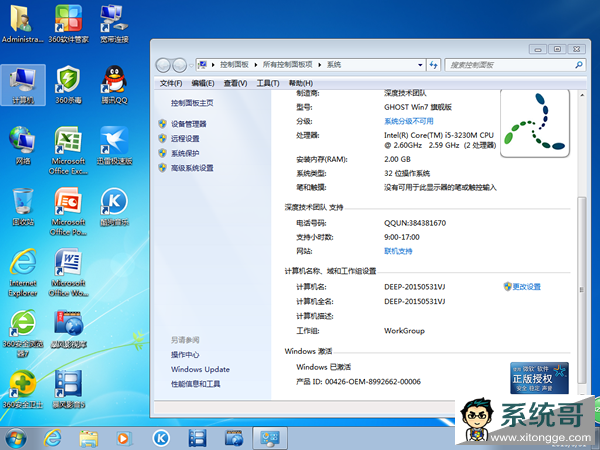Launch 360安全浏览器 desktop shortcut
Viewport: 600px width, 450px height.
pyautogui.click(x=23, y=333)
